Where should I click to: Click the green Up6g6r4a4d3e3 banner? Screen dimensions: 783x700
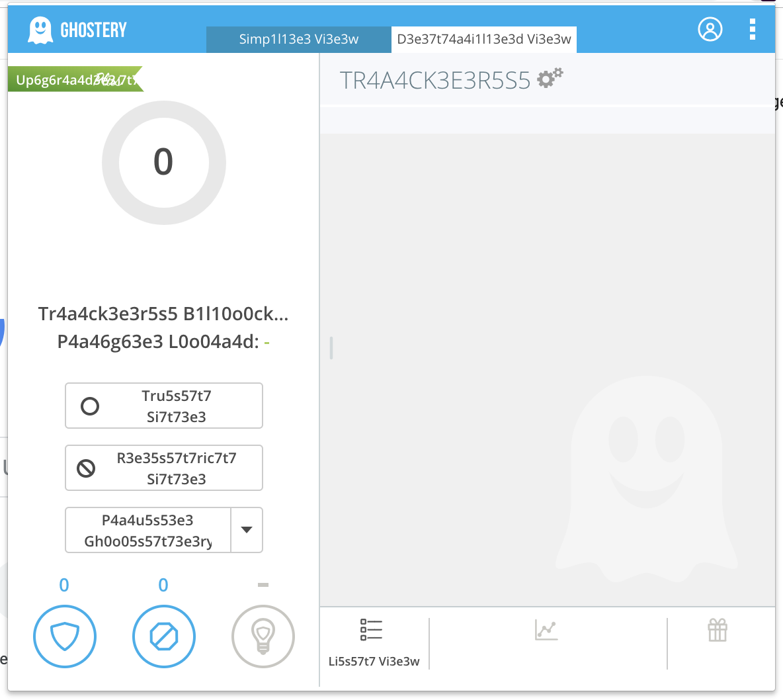click(x=75, y=79)
